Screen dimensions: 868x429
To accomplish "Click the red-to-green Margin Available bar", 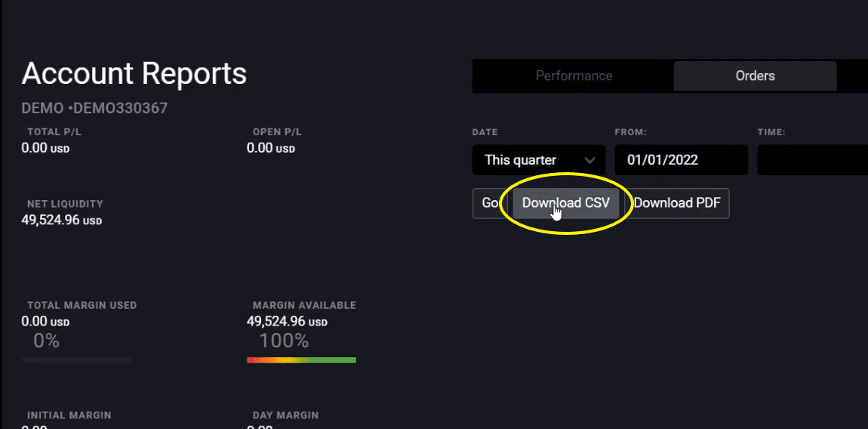I will tap(301, 360).
